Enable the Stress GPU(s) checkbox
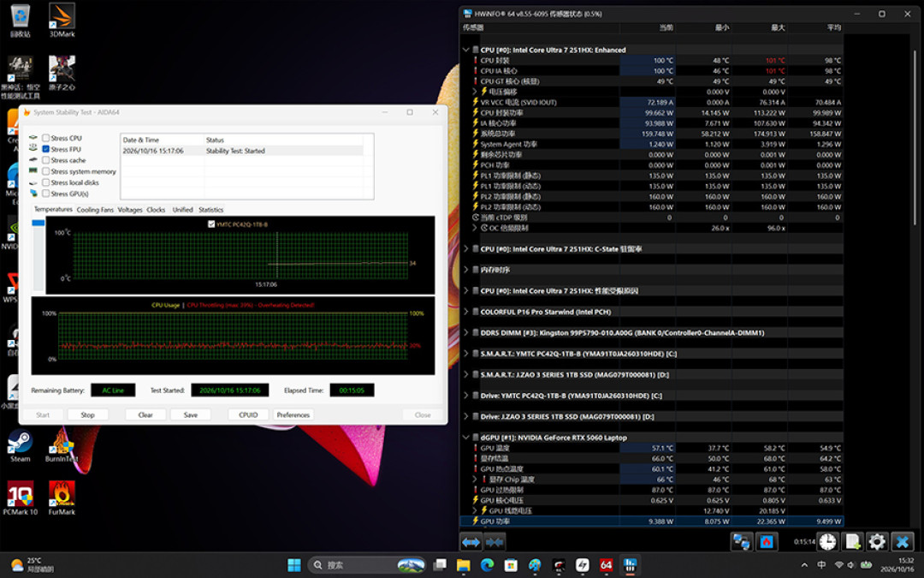924x578 pixels. click(x=45, y=194)
